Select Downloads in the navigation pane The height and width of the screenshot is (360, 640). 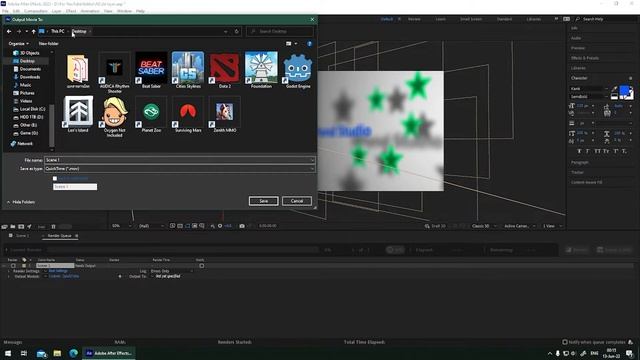coord(29,77)
